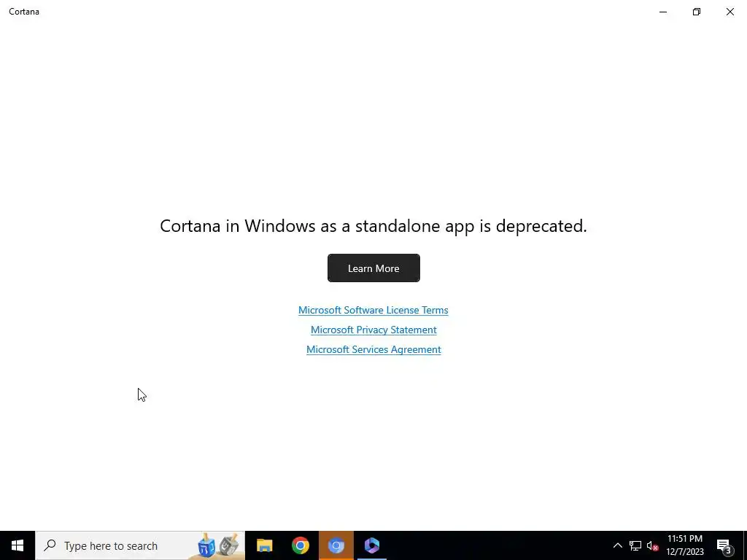Image resolution: width=747 pixels, height=560 pixels.
Task: Open Microsoft Services Agreement link
Action: click(373, 349)
